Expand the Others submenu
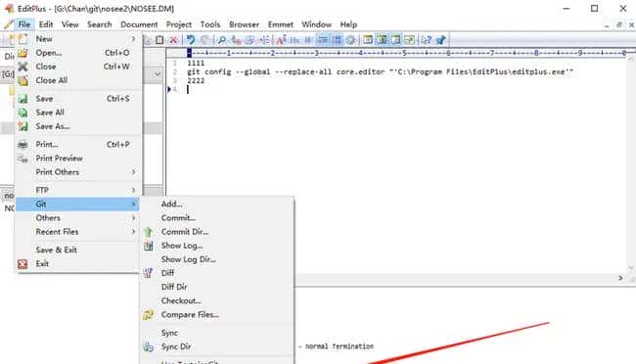 pyautogui.click(x=77, y=218)
